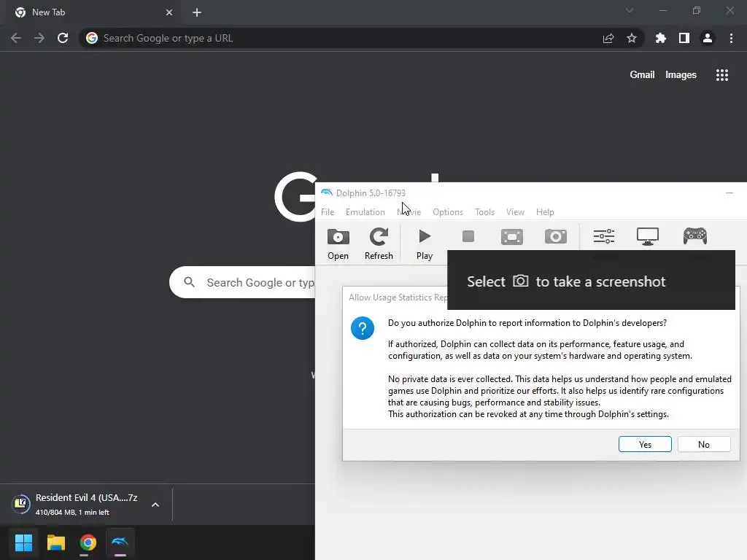
Task: Click the screenshot camera icon in Dolphin toolbar
Action: coord(555,236)
